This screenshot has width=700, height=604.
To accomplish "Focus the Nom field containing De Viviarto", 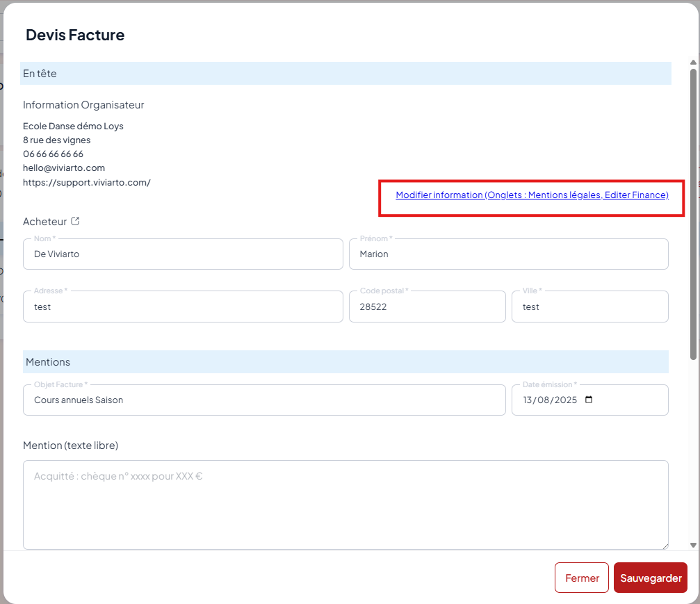I will click(183, 254).
